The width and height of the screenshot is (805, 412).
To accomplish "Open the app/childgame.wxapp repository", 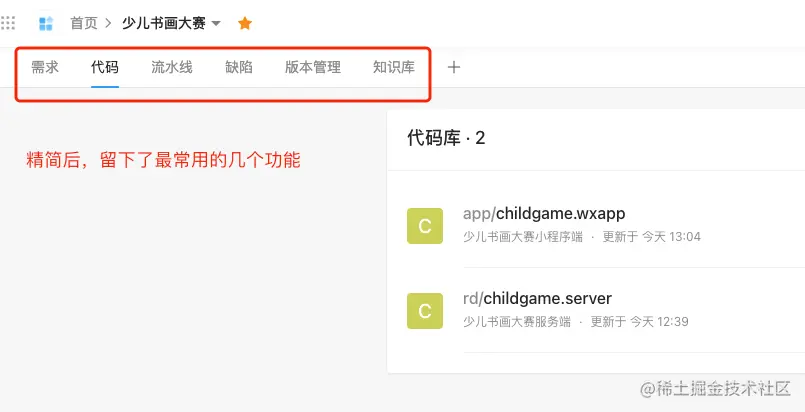I will click(544, 213).
